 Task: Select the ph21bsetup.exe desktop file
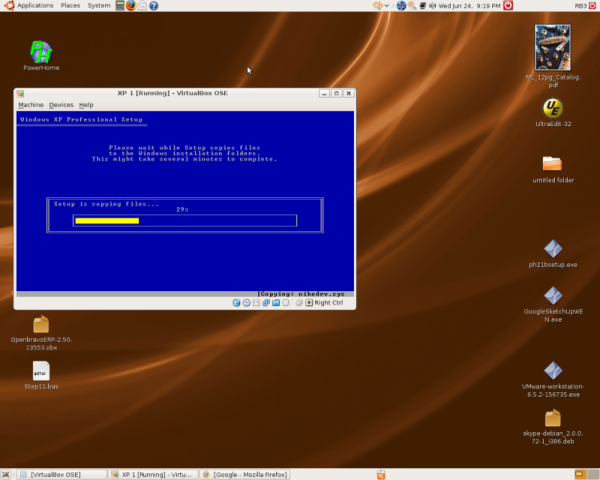click(553, 249)
